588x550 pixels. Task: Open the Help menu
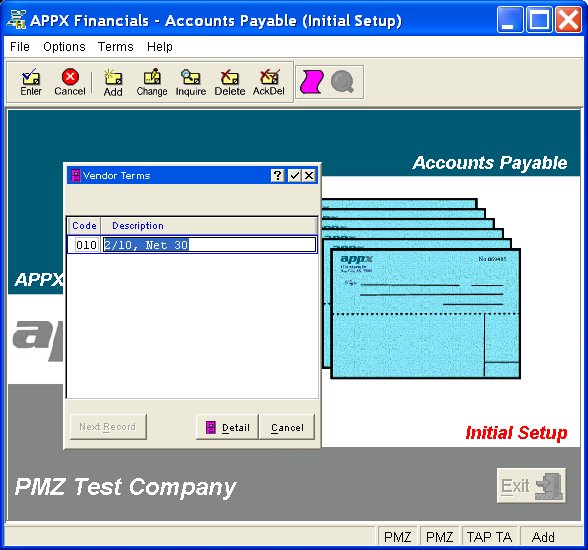coord(160,47)
